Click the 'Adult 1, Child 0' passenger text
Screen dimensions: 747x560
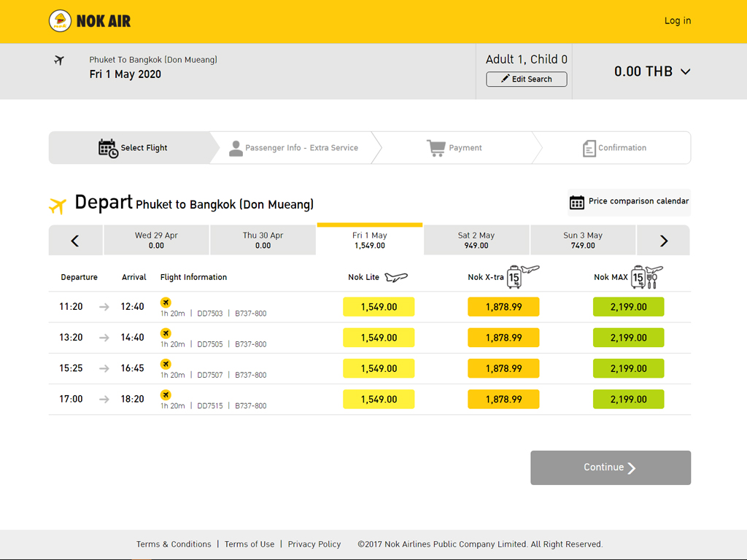point(527,60)
